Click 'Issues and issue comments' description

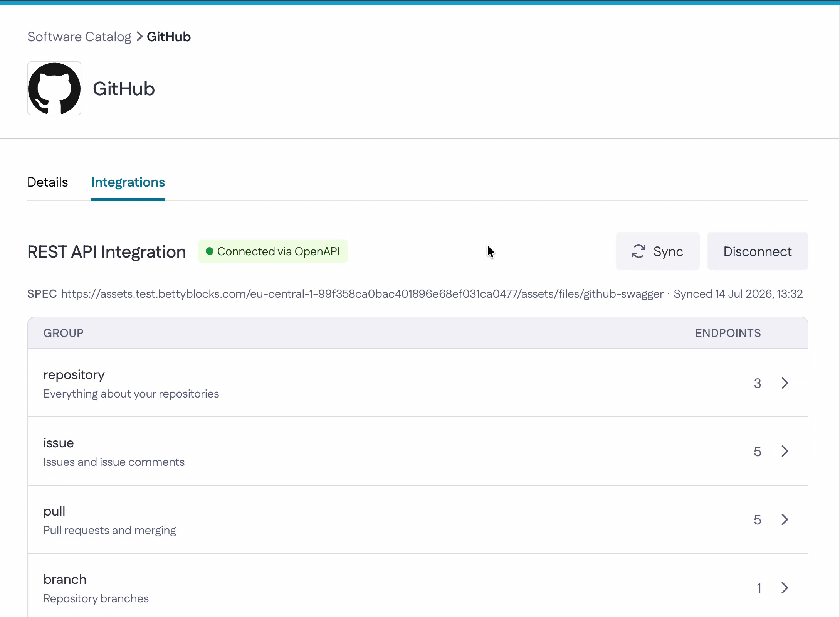pos(114,462)
